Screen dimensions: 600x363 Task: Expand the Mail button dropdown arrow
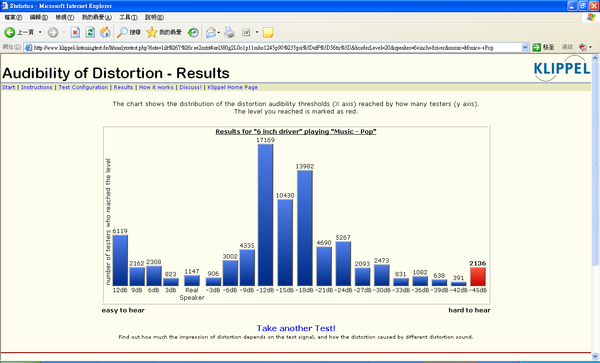pos(218,33)
